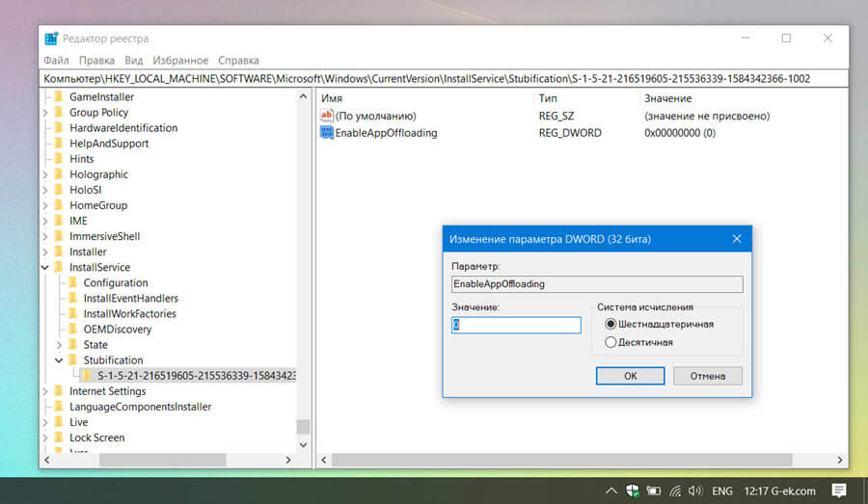Show hidden tray icons chevron in taskbar

[611, 491]
